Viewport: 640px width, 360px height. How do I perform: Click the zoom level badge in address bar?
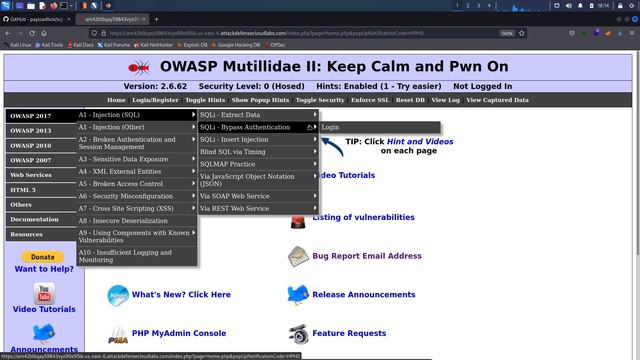507,33
